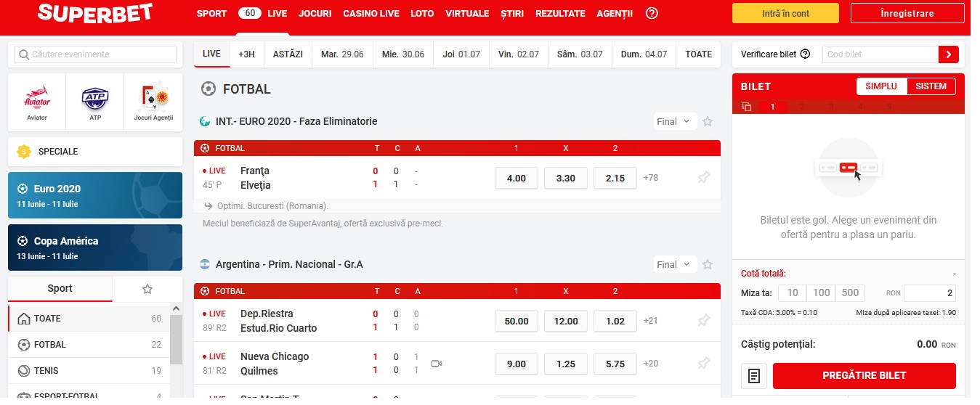Switch to bilet tab 2
980x405 pixels.
coord(801,107)
